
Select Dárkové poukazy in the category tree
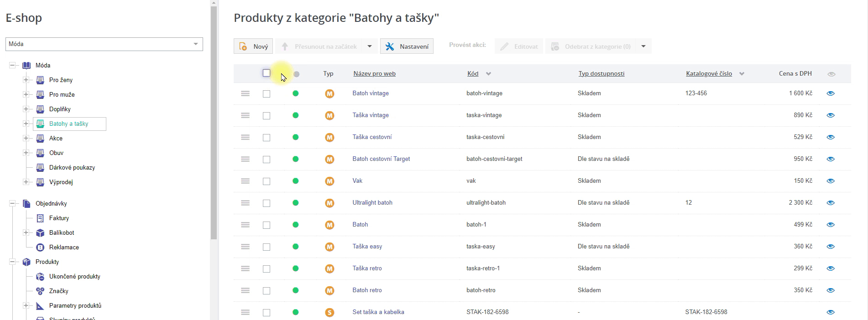click(x=72, y=167)
